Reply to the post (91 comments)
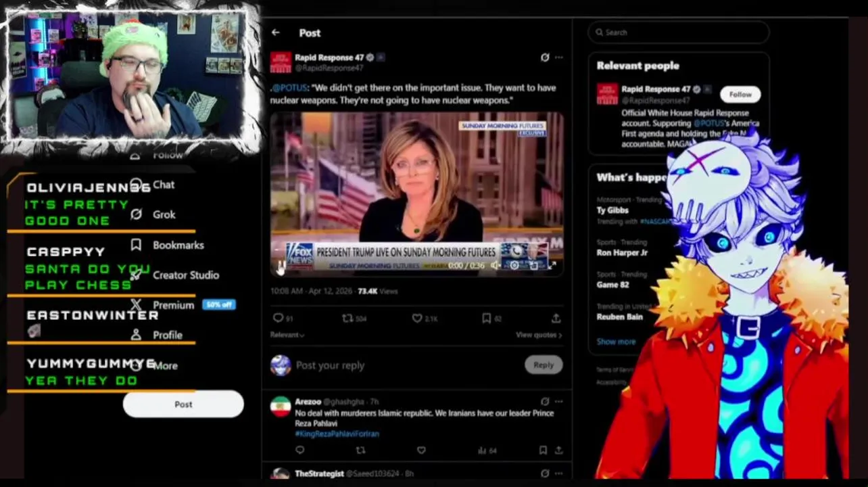The width and height of the screenshot is (868, 487). coord(283,318)
